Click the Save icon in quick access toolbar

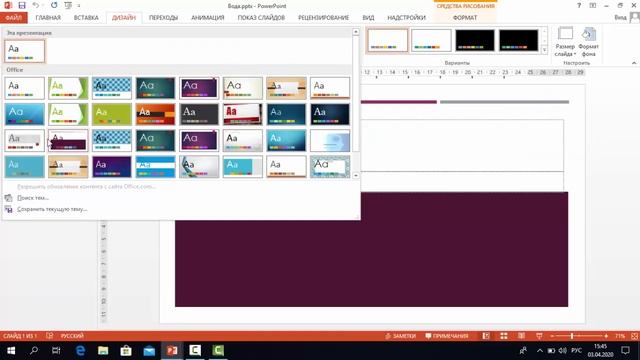pyautogui.click(x=22, y=5)
